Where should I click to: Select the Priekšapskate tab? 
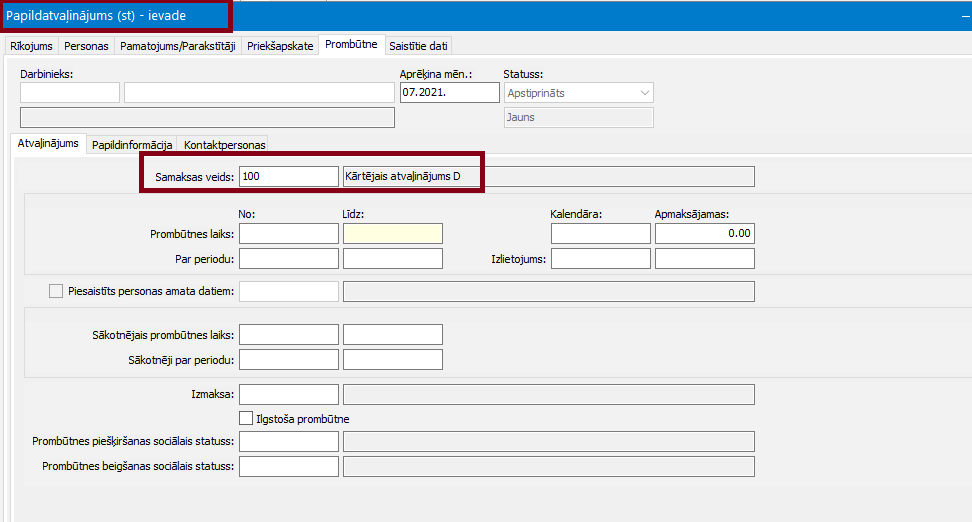[280, 46]
